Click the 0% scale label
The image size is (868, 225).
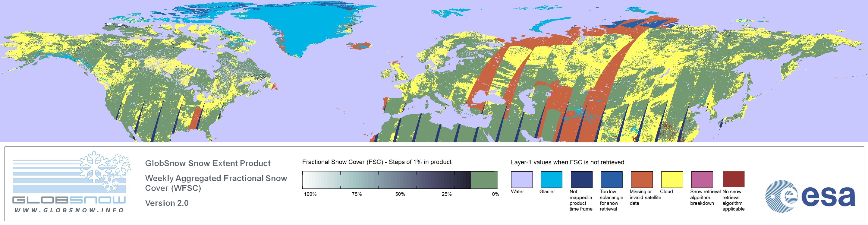pos(495,194)
